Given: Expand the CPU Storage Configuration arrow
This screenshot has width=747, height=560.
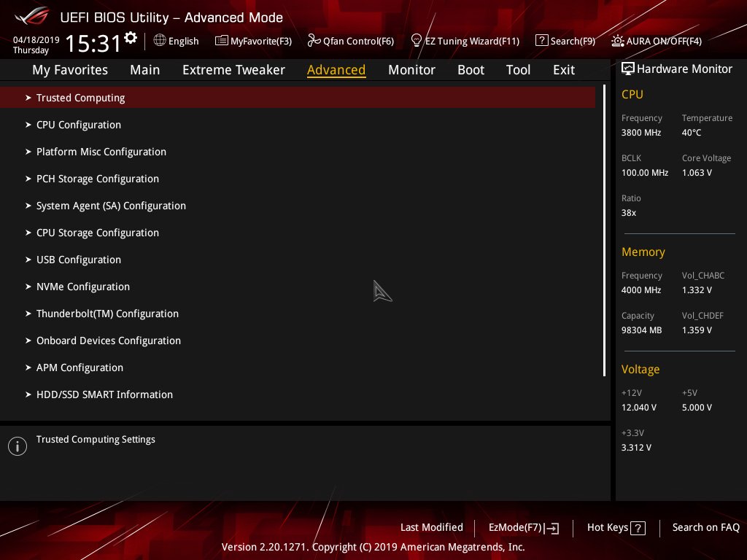Looking at the screenshot, I should tap(28, 233).
